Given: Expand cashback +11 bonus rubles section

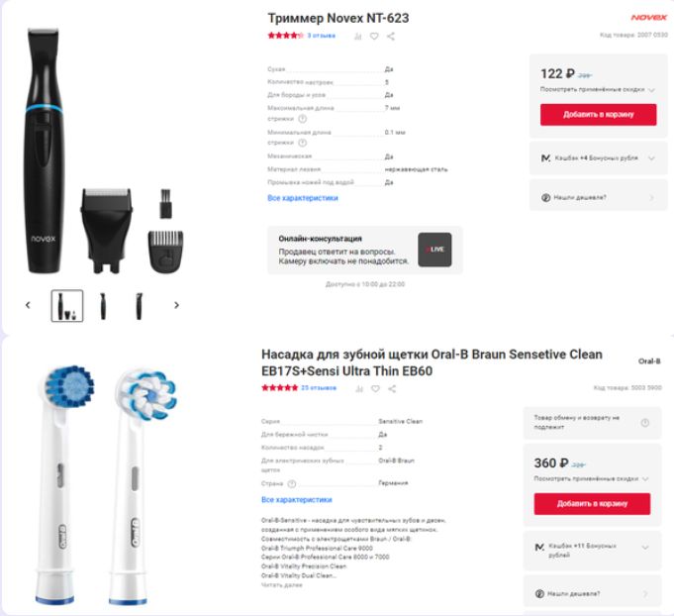Looking at the screenshot, I should click(592, 551).
